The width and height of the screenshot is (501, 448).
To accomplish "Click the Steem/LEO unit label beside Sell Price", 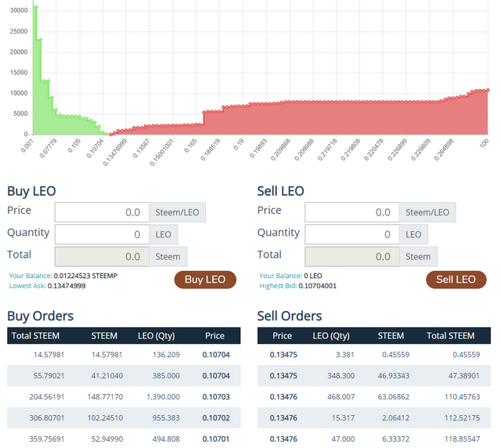I will tap(427, 212).
